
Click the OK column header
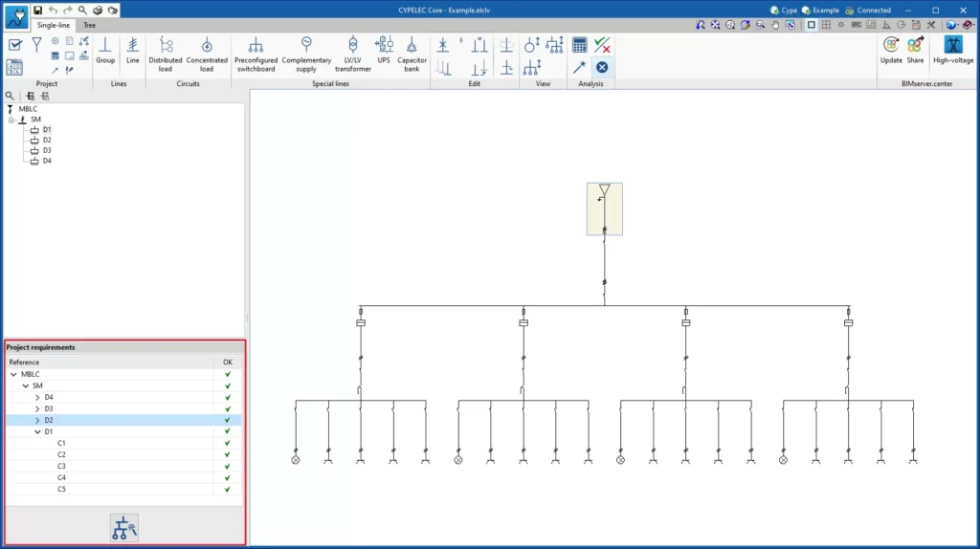point(228,362)
